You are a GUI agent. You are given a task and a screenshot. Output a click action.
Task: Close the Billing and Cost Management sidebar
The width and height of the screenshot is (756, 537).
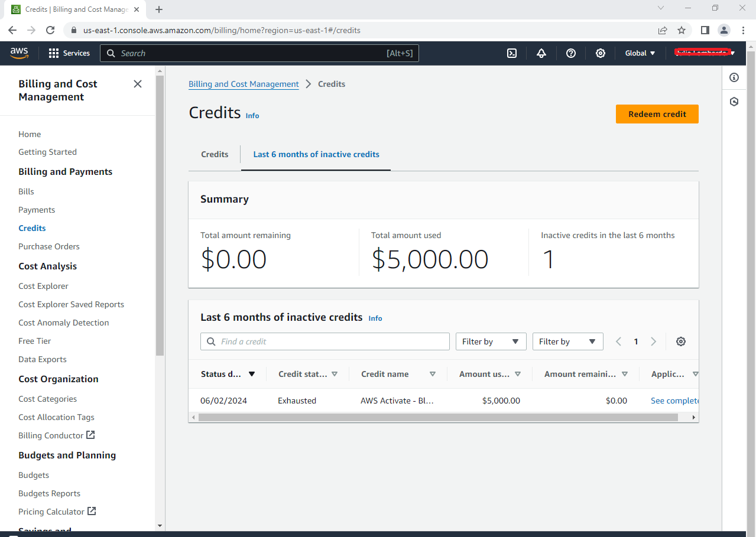tap(138, 84)
